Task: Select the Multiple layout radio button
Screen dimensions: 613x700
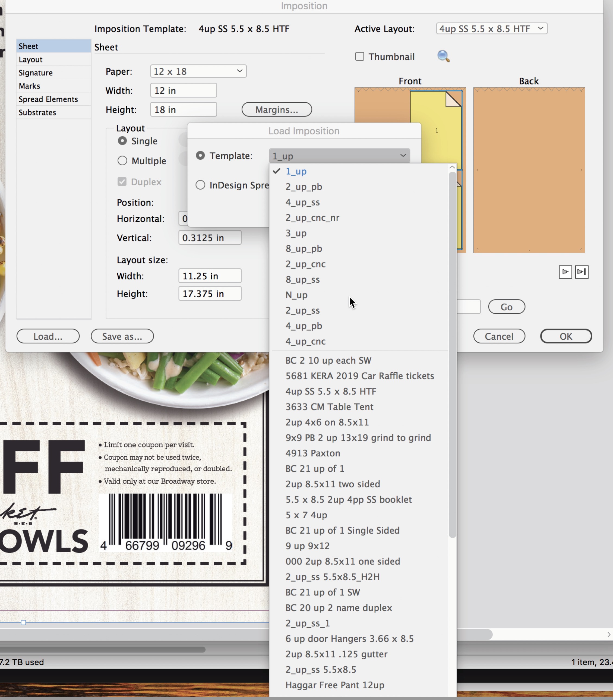Action: tap(122, 161)
